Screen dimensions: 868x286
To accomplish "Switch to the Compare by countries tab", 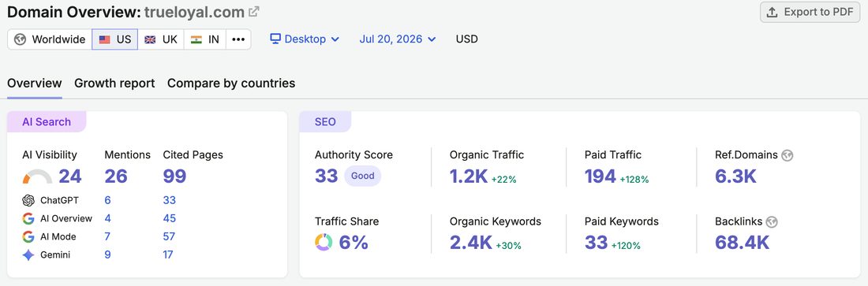I will [231, 83].
